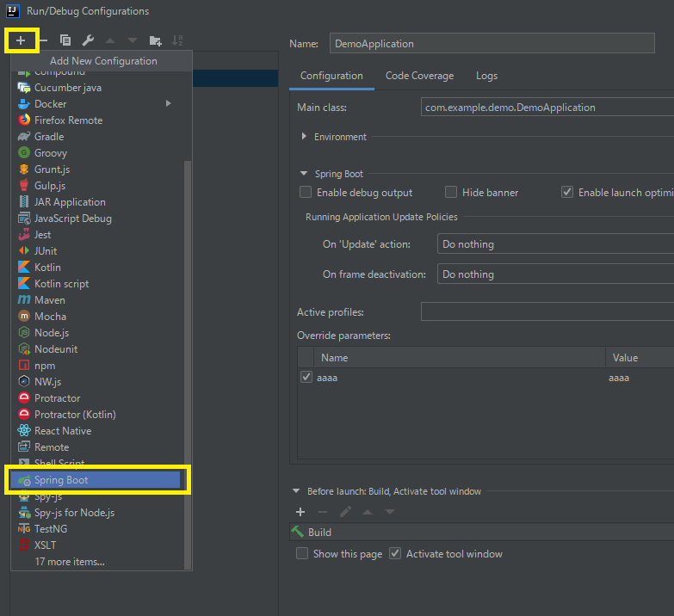Click 17 more items link
674x616 pixels.
(70, 562)
